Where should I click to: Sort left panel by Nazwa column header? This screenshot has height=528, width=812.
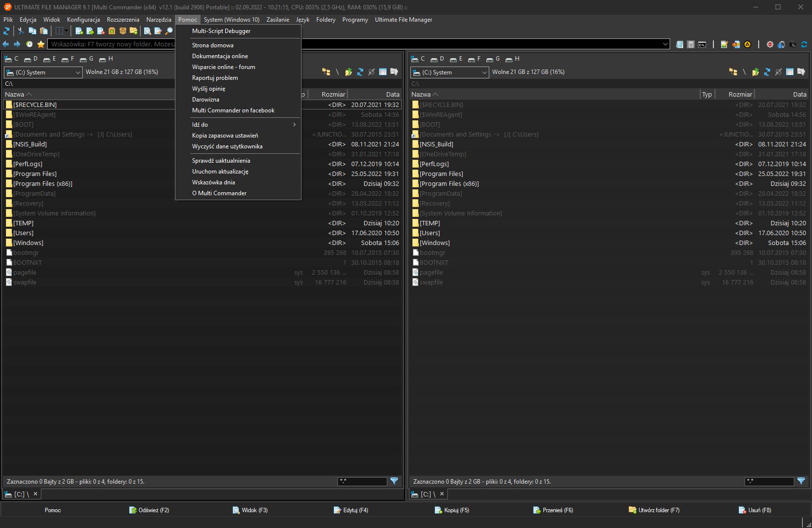pyautogui.click(x=89, y=94)
